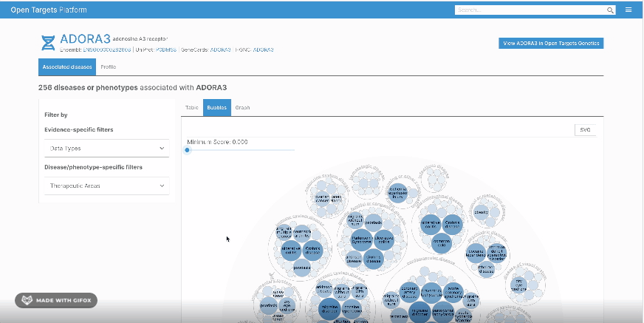Click the Parkinson Syndrome bubble

[x=361, y=241]
